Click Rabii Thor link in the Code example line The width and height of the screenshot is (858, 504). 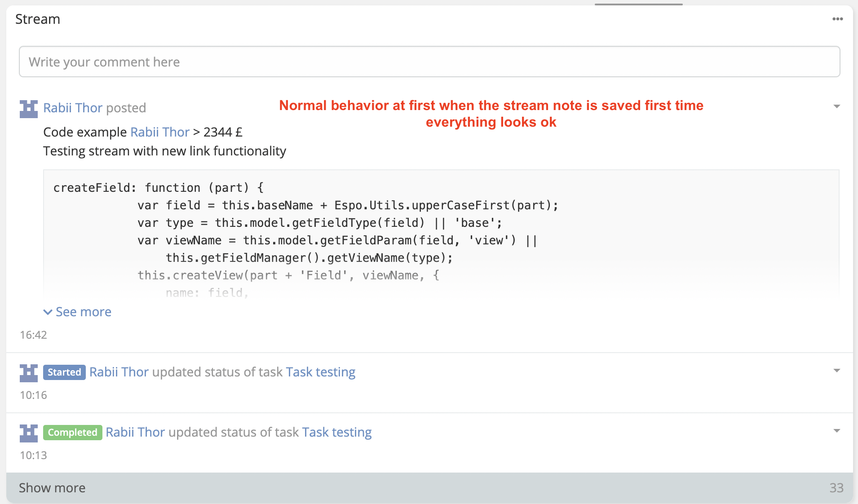(x=159, y=132)
